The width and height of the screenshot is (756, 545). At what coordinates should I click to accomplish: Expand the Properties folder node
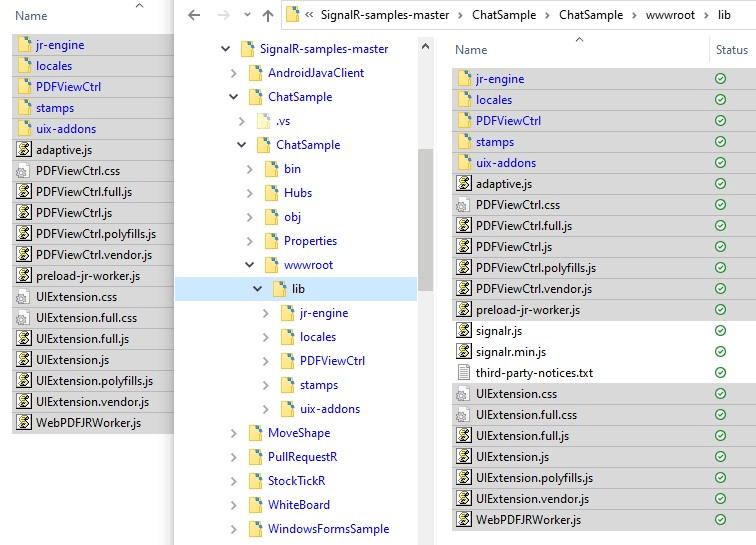(249, 241)
